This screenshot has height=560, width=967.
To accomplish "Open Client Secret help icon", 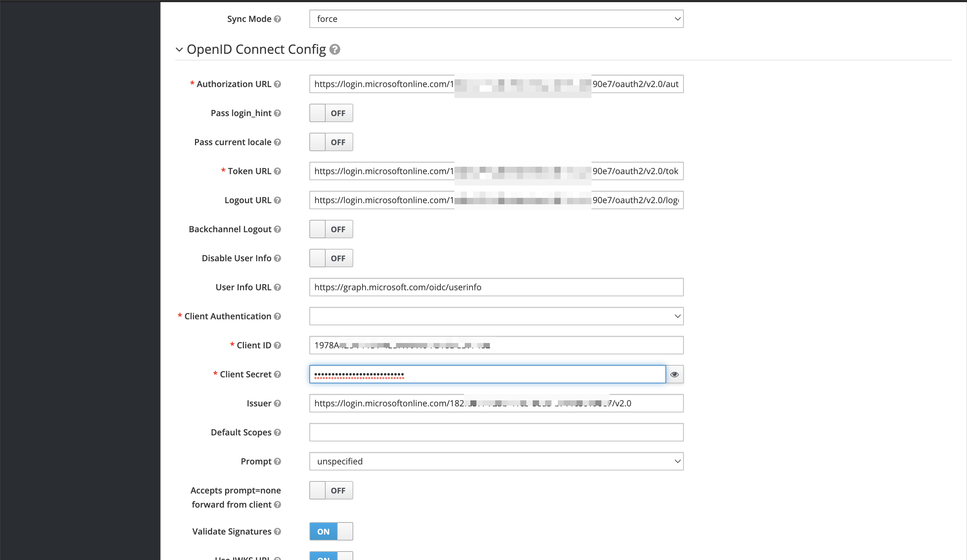I will coord(277,374).
